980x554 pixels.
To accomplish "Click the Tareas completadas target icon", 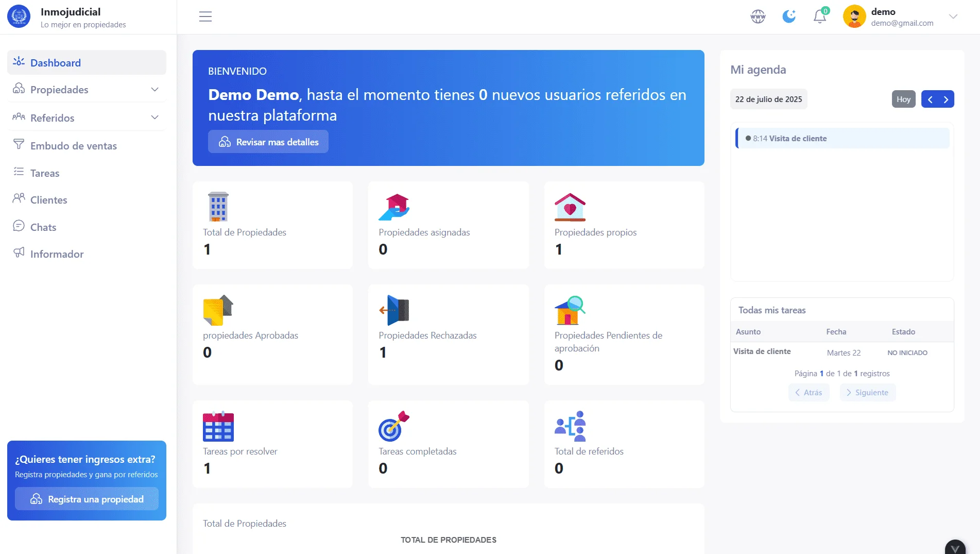I will coord(394,426).
